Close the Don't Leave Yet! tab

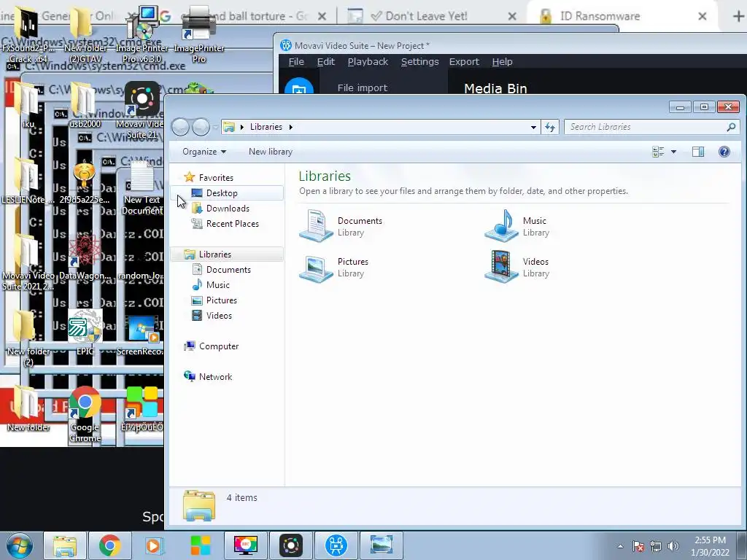coord(512,16)
